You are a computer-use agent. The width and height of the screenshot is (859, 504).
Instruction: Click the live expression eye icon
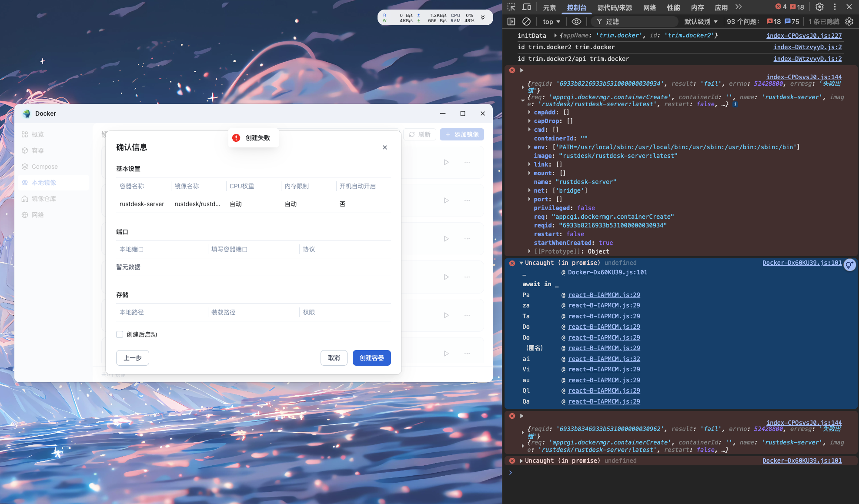tap(576, 21)
